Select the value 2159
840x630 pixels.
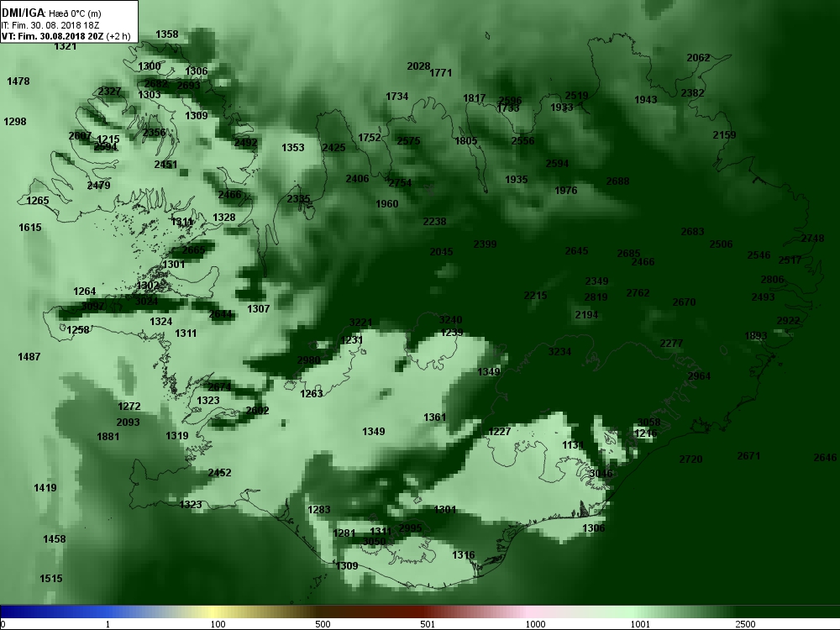[x=724, y=135]
